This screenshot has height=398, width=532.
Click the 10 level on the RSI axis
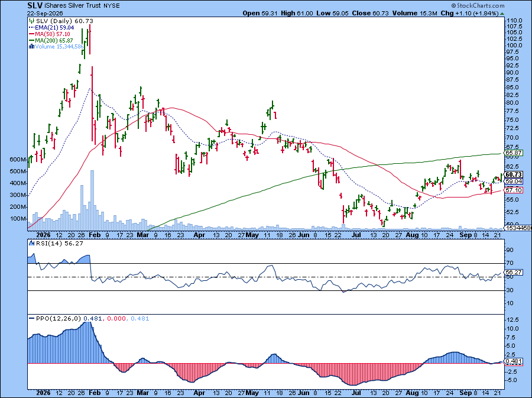tap(510, 303)
